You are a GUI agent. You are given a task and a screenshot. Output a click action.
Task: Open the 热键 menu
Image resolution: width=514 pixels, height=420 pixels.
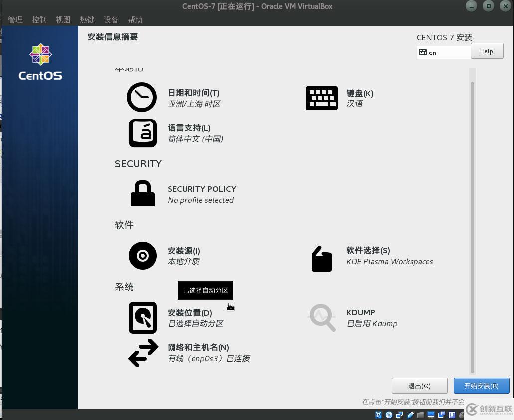click(87, 20)
